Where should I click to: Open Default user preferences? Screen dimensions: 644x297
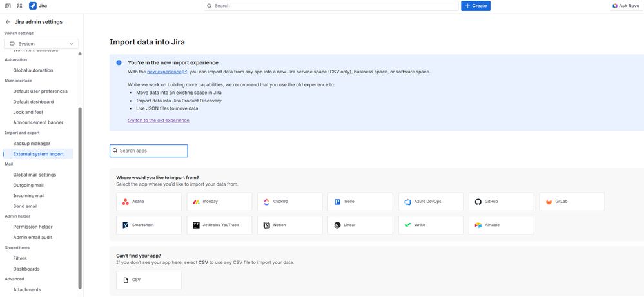click(40, 91)
